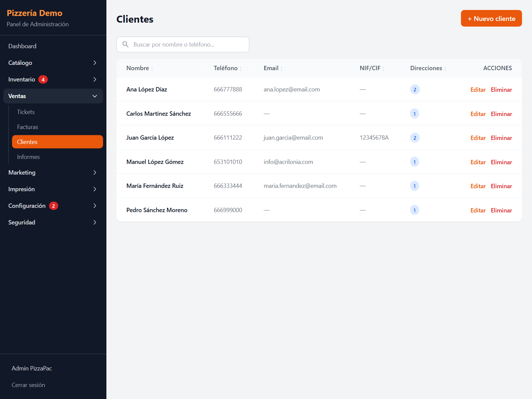Sort table by Teléfono column arrow
The height and width of the screenshot is (399, 532).
(241, 68)
